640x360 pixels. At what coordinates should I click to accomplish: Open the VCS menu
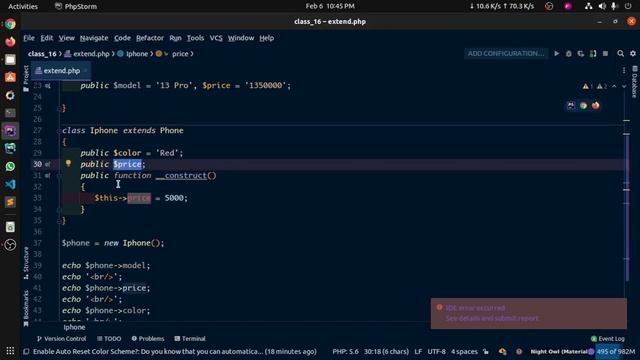[216, 38]
